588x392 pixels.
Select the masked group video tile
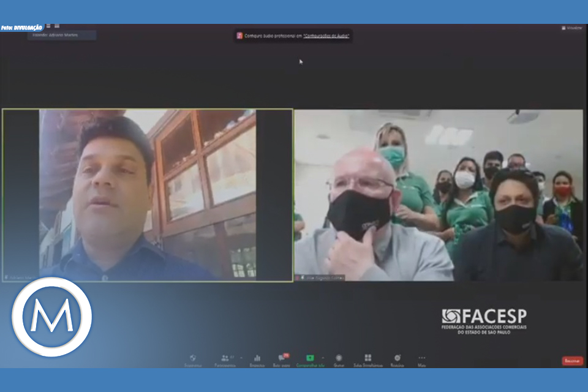[439, 195]
